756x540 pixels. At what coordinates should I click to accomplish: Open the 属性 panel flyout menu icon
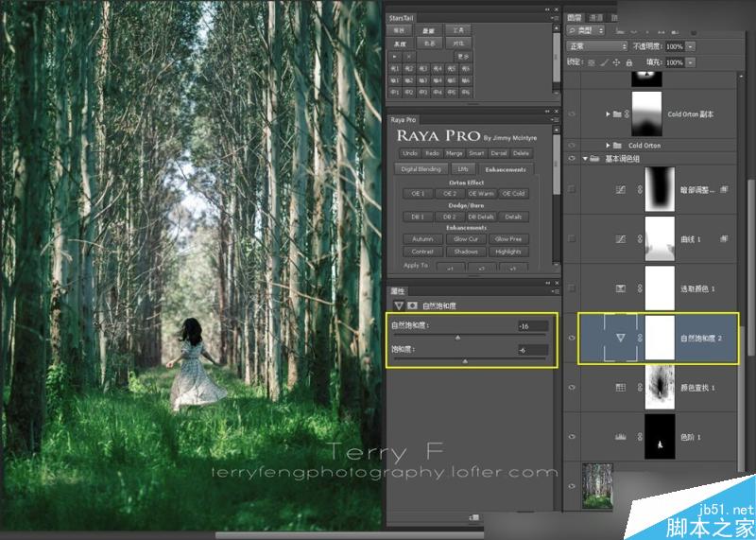pos(557,291)
